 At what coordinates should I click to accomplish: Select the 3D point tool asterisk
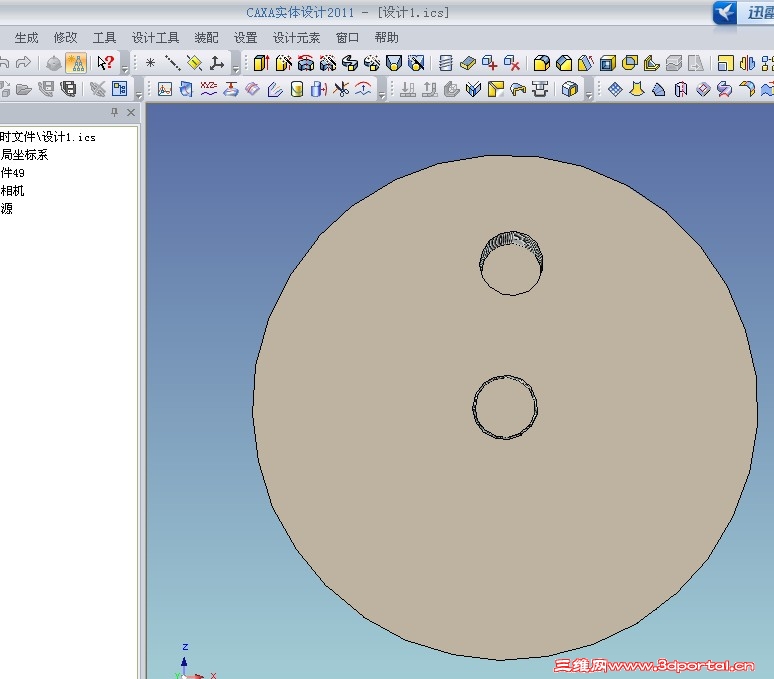(151, 63)
